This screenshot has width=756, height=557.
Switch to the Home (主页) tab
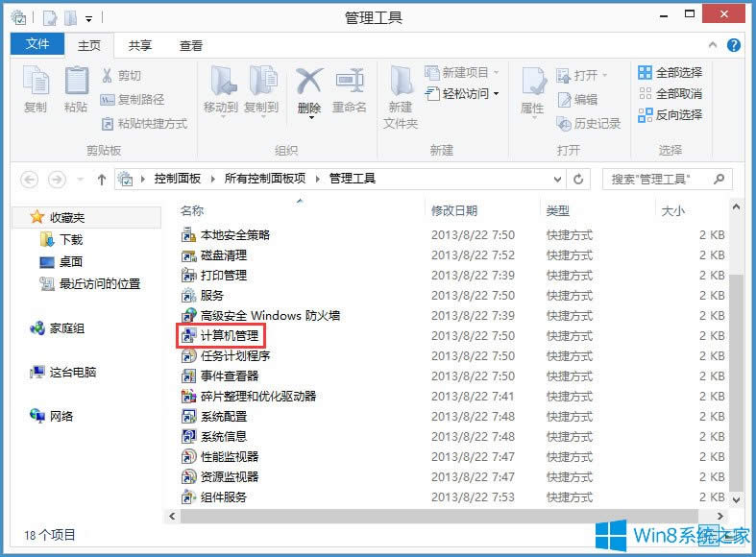click(x=89, y=46)
